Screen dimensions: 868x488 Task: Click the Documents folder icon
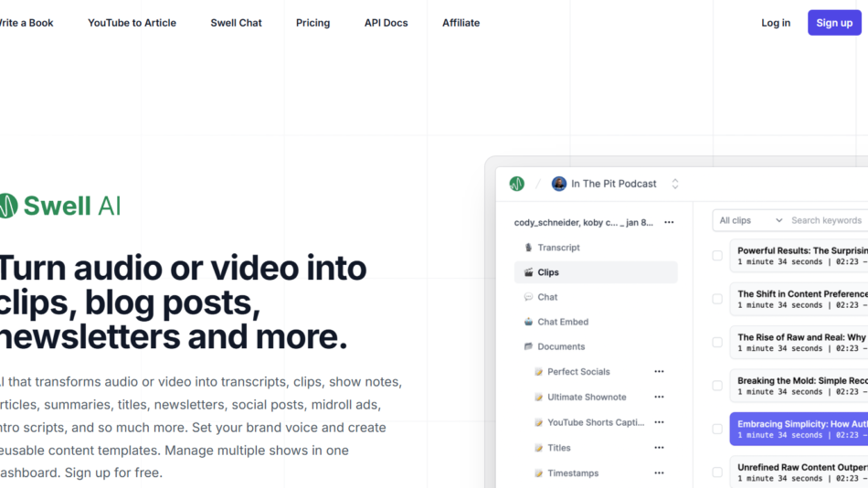coord(528,346)
